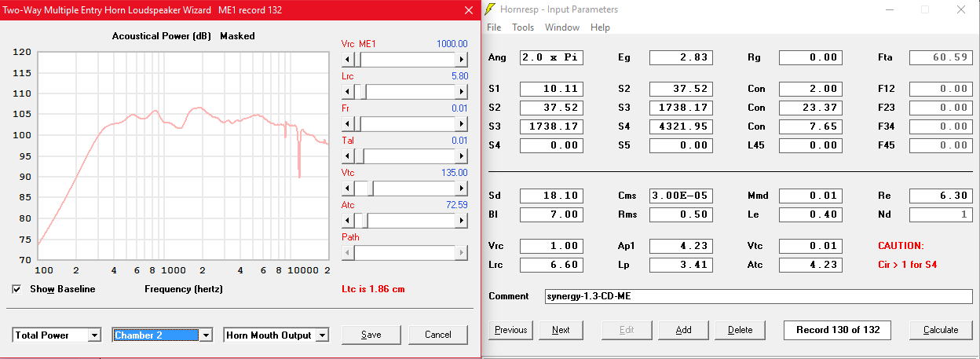Screen dimensions: 980x359
Task: Click the Tal slider left arrow
Action: (349, 156)
